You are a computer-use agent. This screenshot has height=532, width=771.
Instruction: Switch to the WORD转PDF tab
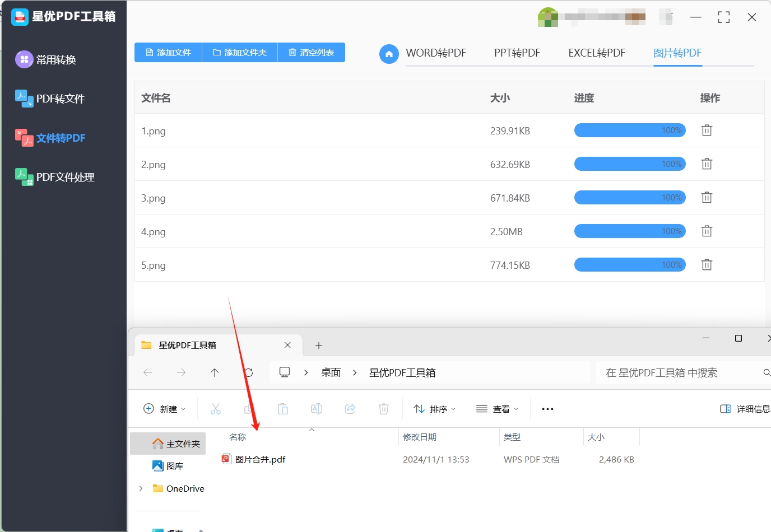pos(436,53)
